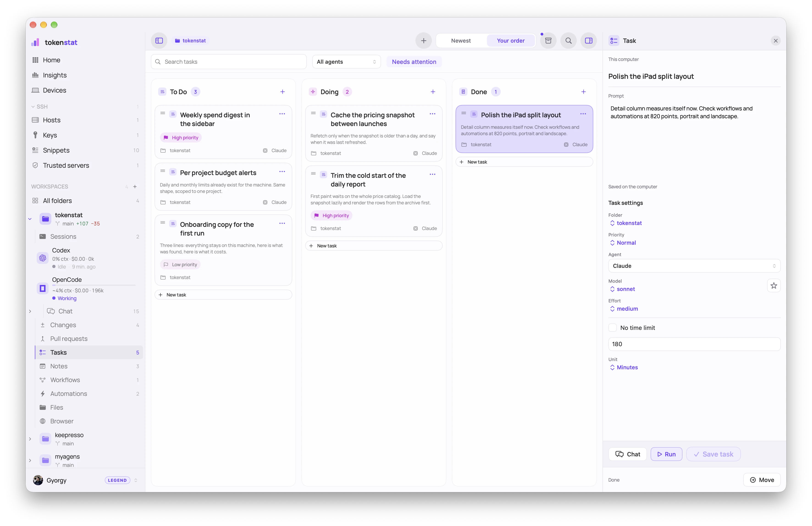The width and height of the screenshot is (812, 526).
Task: Enable the No time limit checkbox
Action: 612,328
